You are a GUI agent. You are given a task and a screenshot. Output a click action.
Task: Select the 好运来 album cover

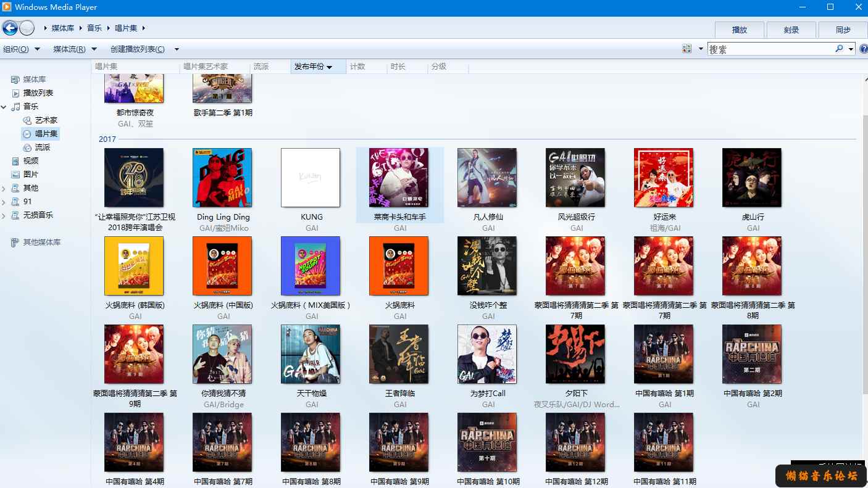pos(664,178)
